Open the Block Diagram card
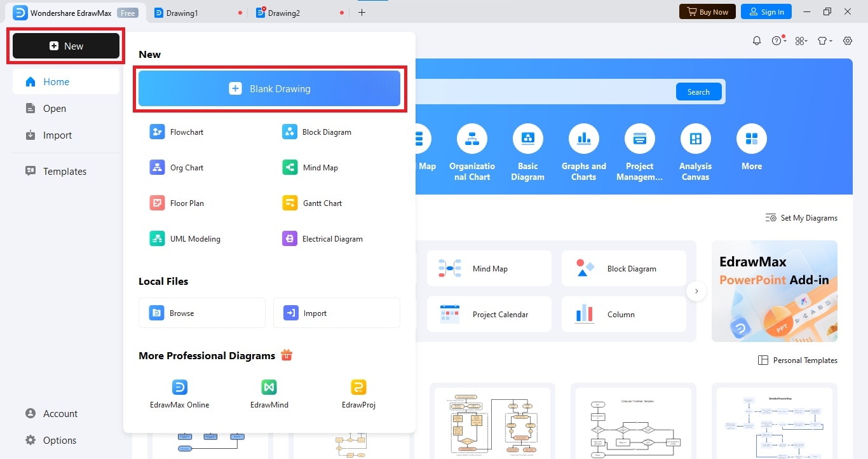 coord(624,268)
